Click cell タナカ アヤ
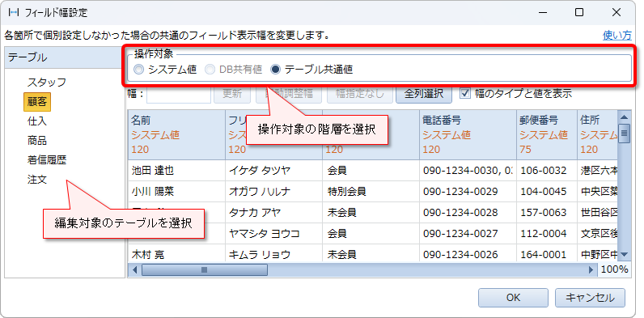Viewport: 644px width, 318px height. (x=274, y=213)
